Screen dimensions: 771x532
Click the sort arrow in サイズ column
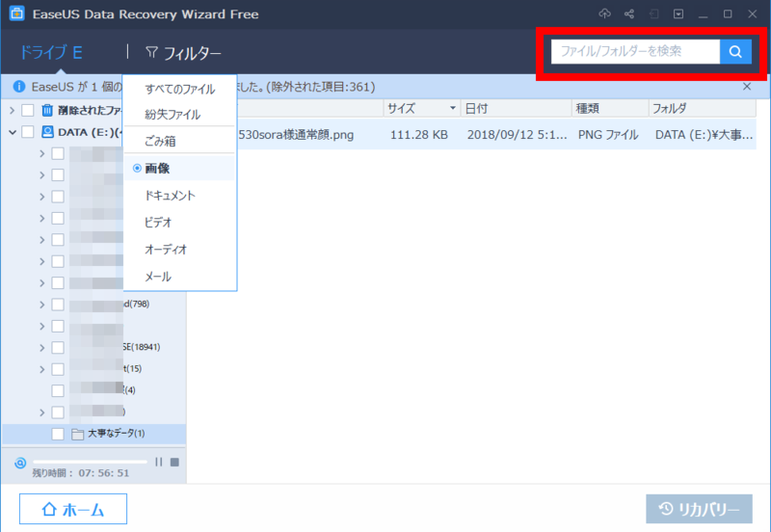(x=452, y=108)
